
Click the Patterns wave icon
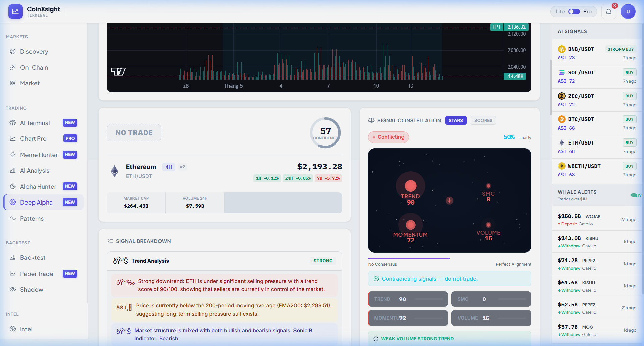click(13, 218)
